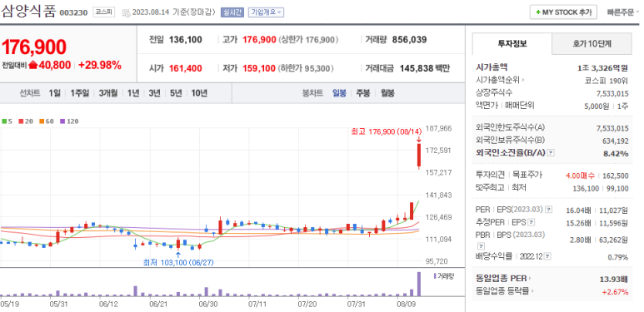Viewport: 644px width, 312px height.
Task: Click the 삼양식품 stock name title
Action: click(x=28, y=11)
